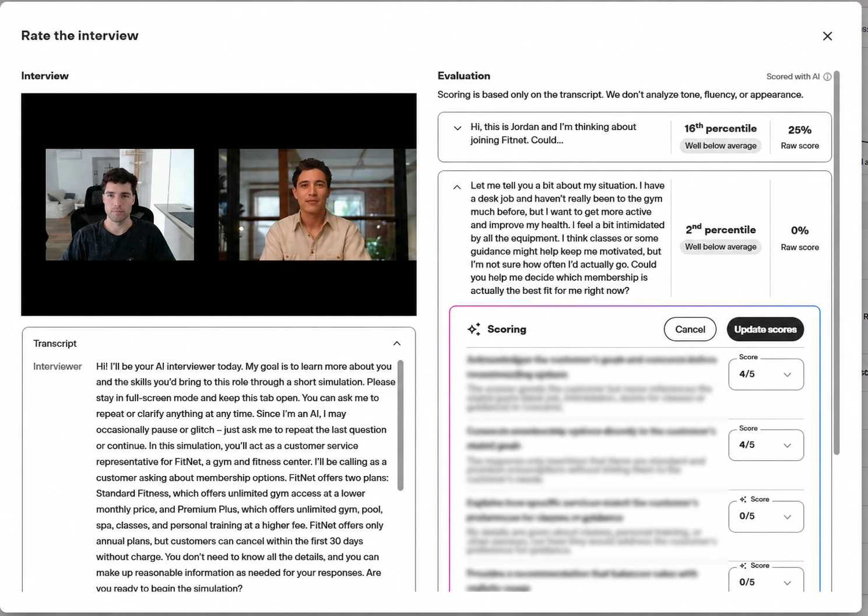This screenshot has height=616, width=868.
Task: Click the transcript scrollbar
Action: [x=400, y=425]
